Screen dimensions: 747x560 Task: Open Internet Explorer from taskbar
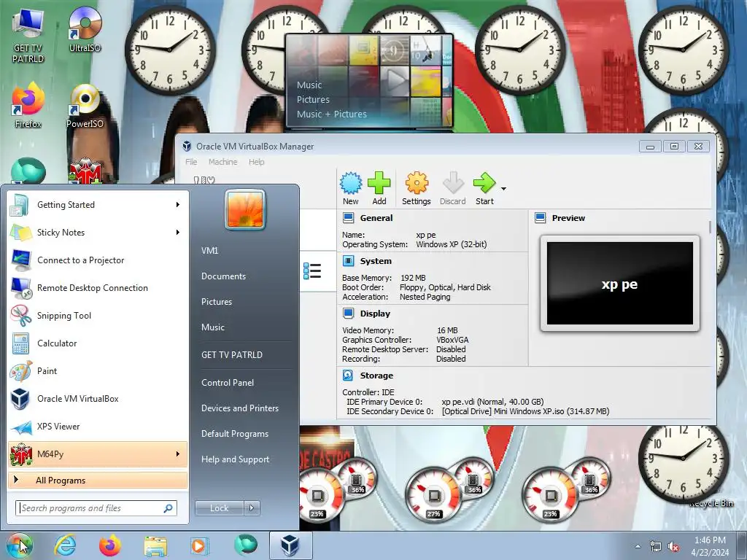click(65, 545)
